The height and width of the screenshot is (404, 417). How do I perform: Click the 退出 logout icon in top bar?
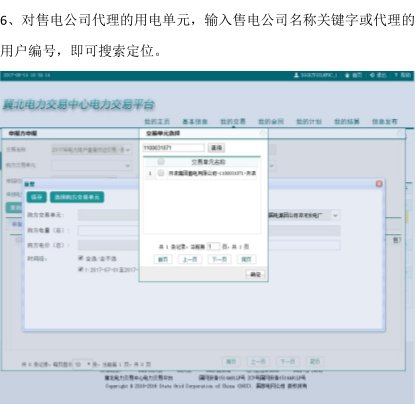pos(372,75)
